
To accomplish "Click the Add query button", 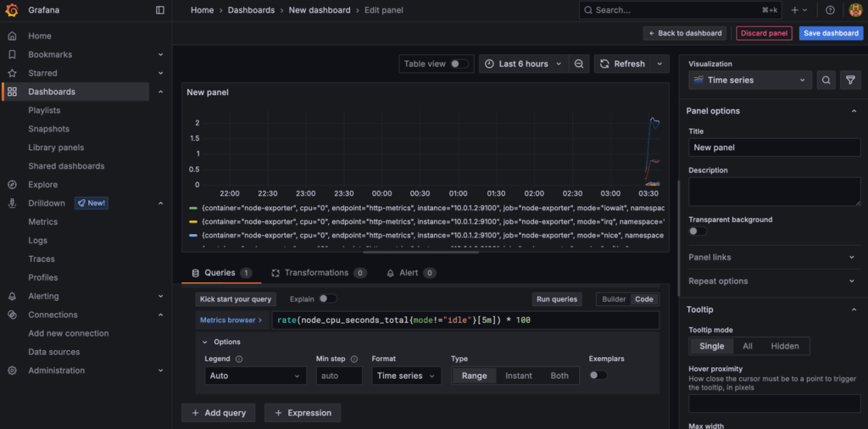I will 219,413.
